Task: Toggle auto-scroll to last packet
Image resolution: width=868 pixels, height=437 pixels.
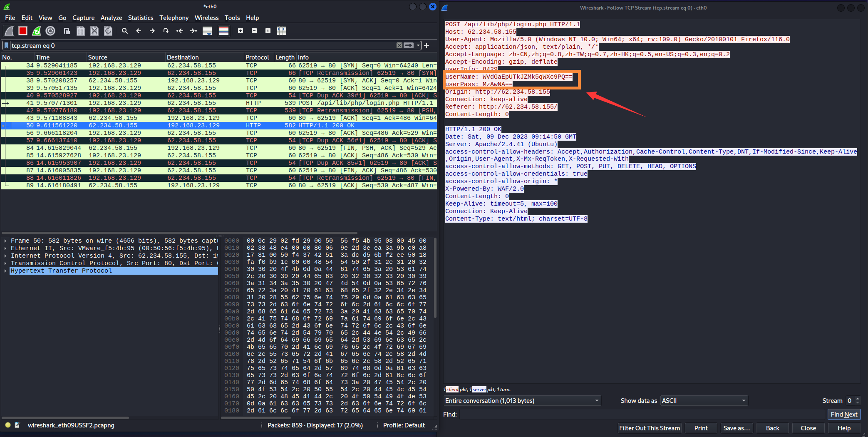Action: pyautogui.click(x=207, y=31)
